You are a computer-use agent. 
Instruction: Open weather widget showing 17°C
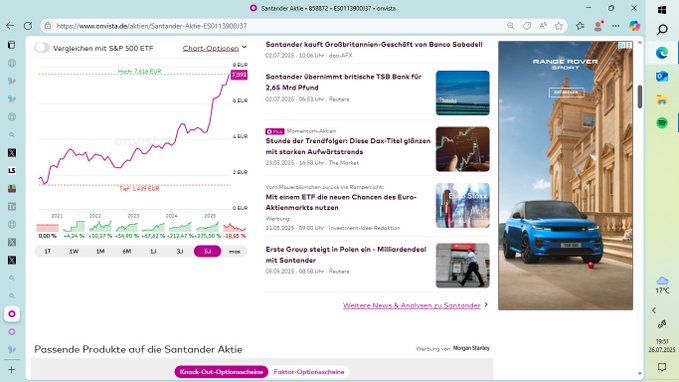click(x=662, y=285)
